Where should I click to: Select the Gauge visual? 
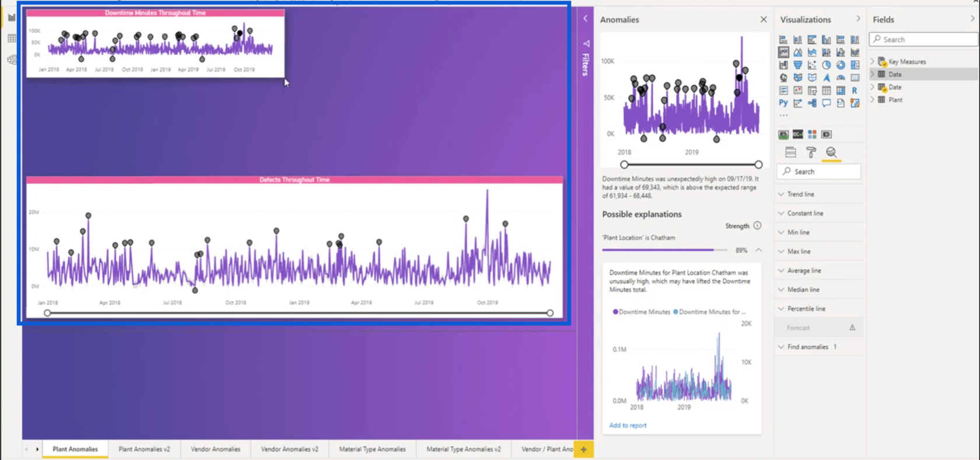(x=841, y=78)
